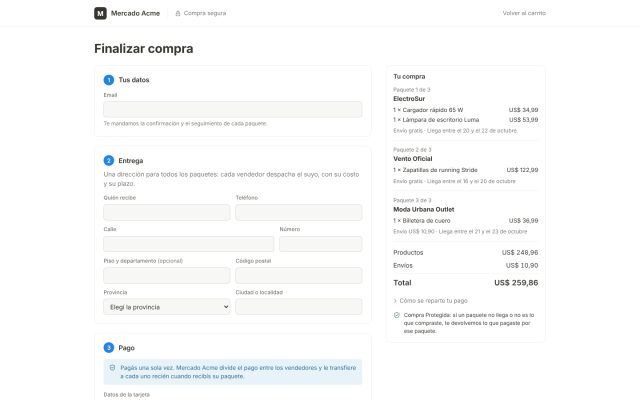Click the price US$ 36,99

click(524, 221)
